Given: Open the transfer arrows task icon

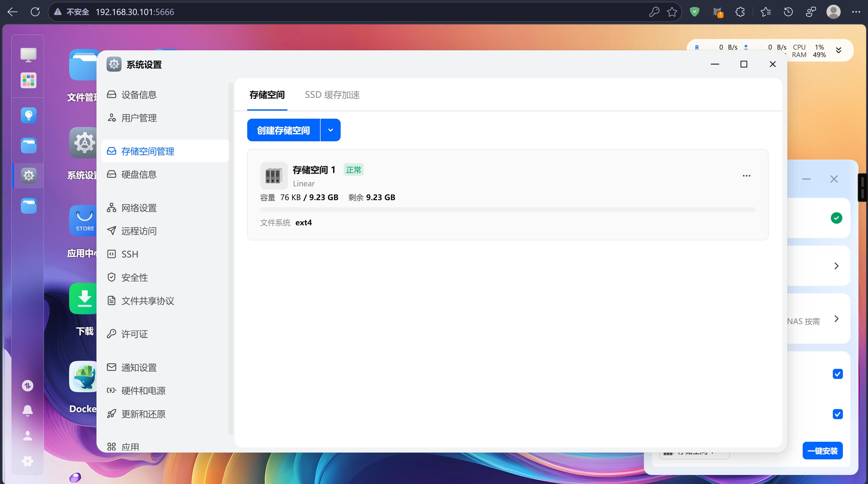Looking at the screenshot, I should tap(28, 385).
